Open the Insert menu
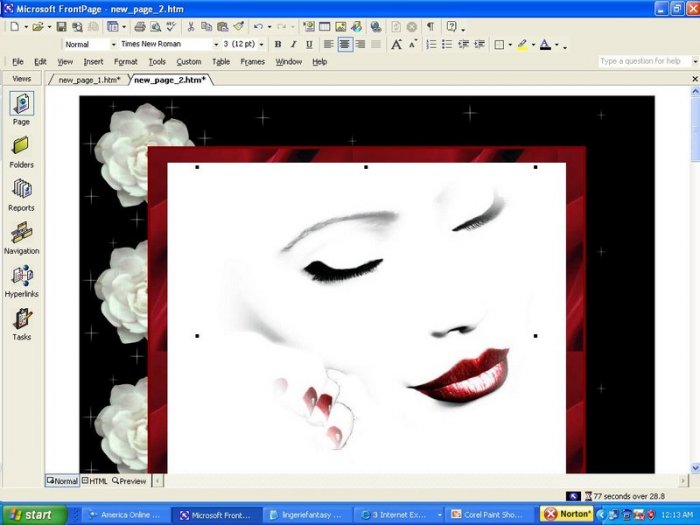 click(x=93, y=62)
